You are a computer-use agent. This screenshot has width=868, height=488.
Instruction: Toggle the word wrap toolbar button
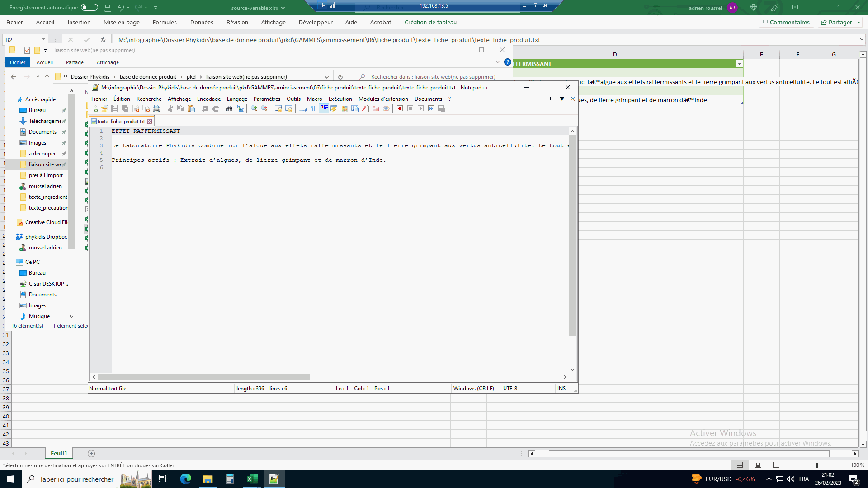(x=302, y=108)
